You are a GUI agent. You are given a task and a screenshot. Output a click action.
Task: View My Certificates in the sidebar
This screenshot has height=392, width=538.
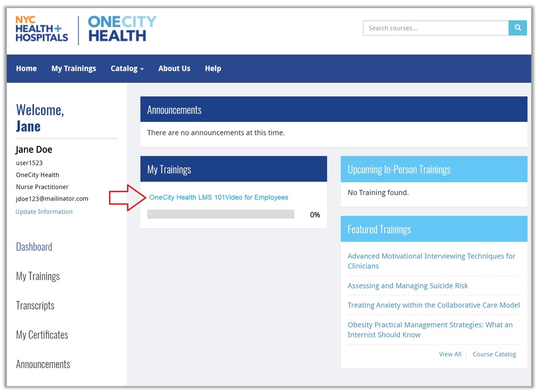(x=42, y=335)
